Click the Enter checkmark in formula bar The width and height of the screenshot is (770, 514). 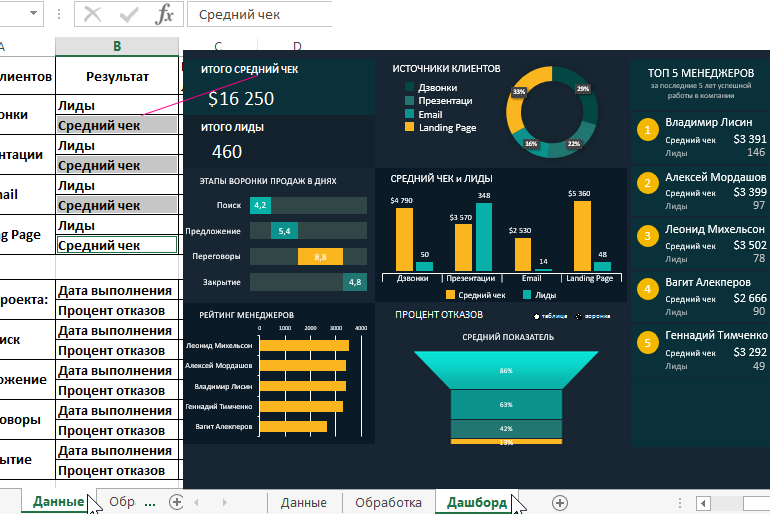click(x=129, y=15)
